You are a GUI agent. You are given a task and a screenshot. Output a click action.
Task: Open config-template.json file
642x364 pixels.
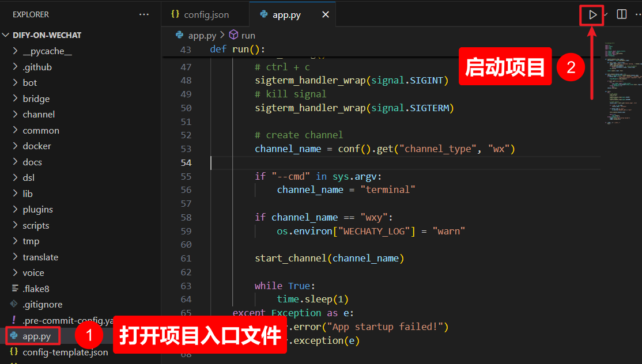tap(65, 352)
